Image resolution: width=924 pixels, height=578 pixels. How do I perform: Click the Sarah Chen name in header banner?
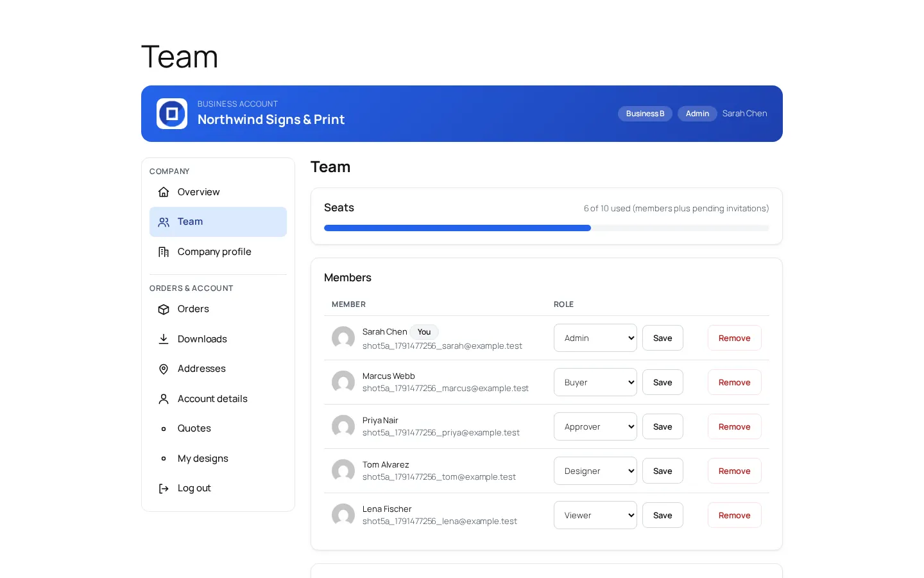pyautogui.click(x=745, y=114)
